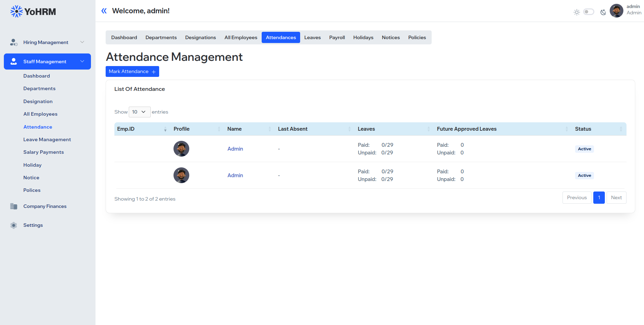Open second row Admin name link
Image resolution: width=644 pixels, height=325 pixels.
click(235, 175)
